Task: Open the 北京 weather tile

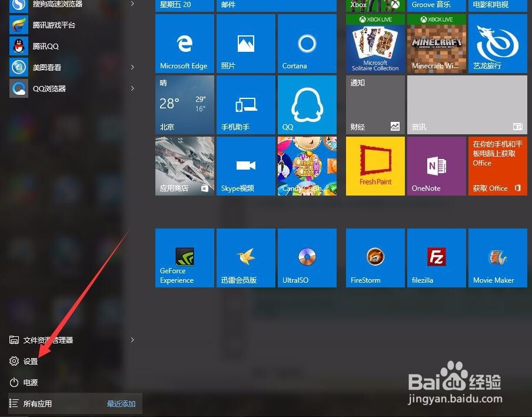Action: click(185, 105)
